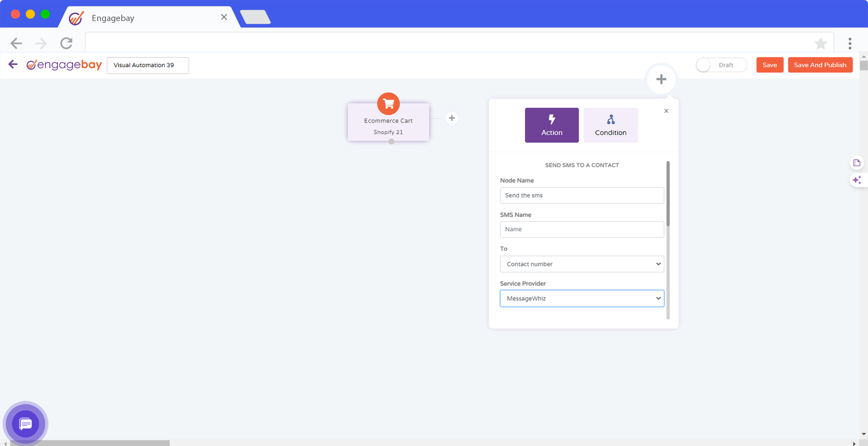
Task: Click the Ecommerce Cart shopping cart icon
Action: [x=388, y=103]
